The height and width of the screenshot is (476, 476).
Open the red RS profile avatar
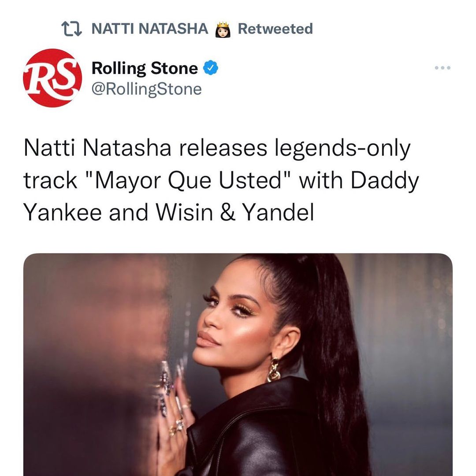pos(52,78)
